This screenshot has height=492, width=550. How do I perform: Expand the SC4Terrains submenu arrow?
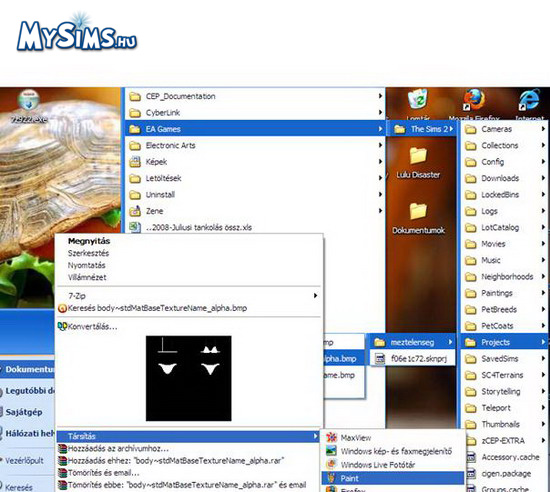(x=543, y=375)
